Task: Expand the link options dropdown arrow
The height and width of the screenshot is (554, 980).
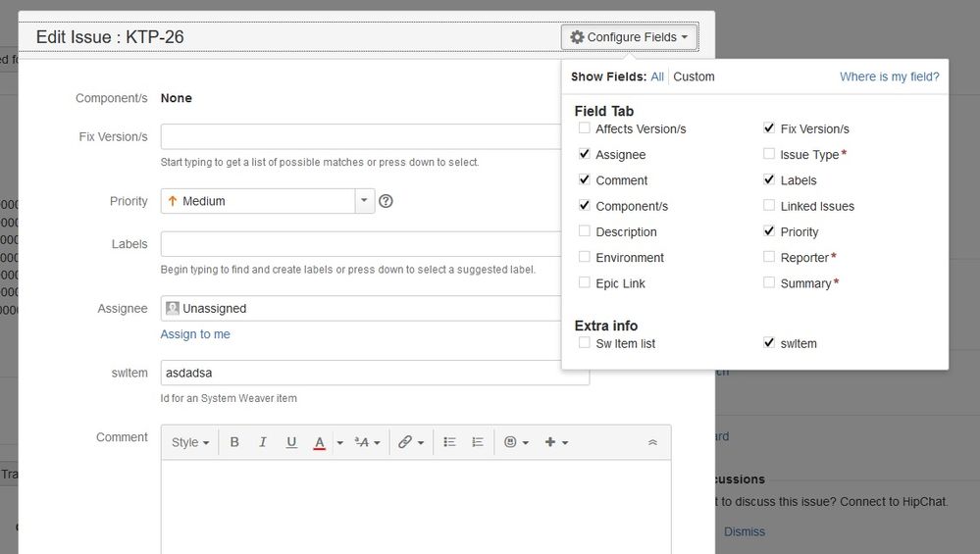Action: (421, 443)
